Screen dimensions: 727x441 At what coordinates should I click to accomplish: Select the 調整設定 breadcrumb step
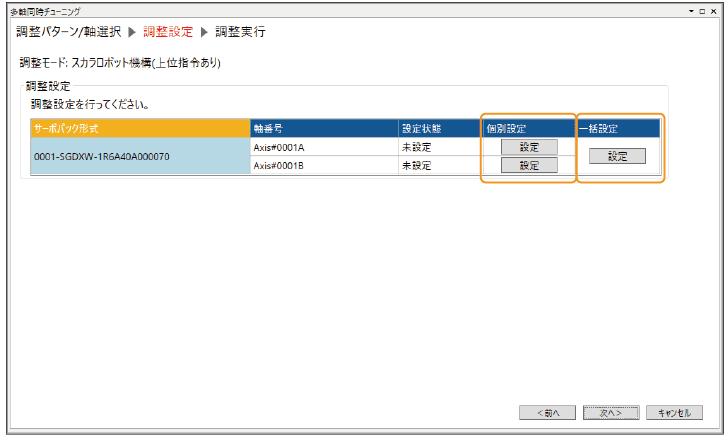(168, 32)
